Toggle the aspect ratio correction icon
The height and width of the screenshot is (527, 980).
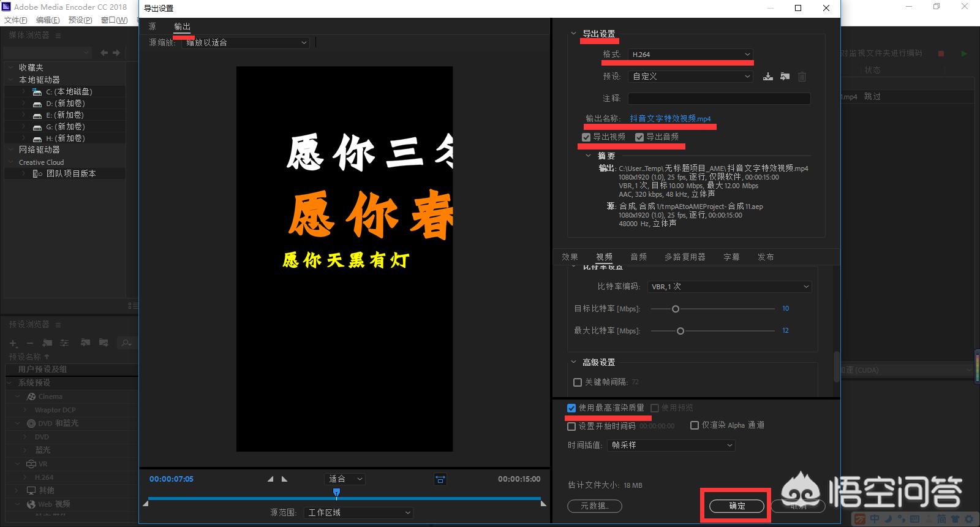(440, 479)
